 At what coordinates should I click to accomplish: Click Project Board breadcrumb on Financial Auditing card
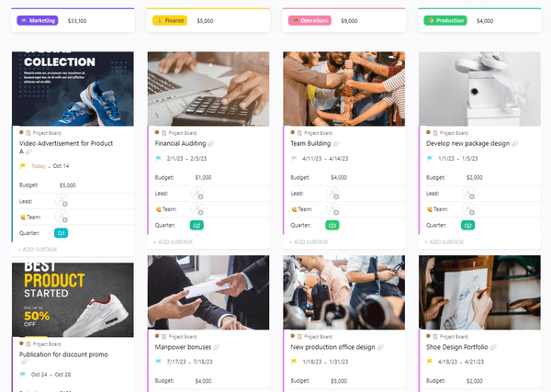tap(183, 133)
